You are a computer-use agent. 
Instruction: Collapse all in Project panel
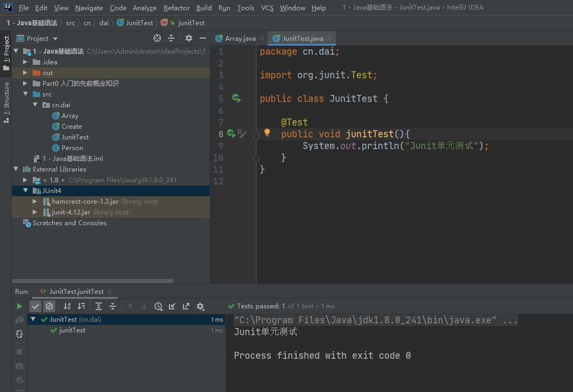(x=171, y=38)
